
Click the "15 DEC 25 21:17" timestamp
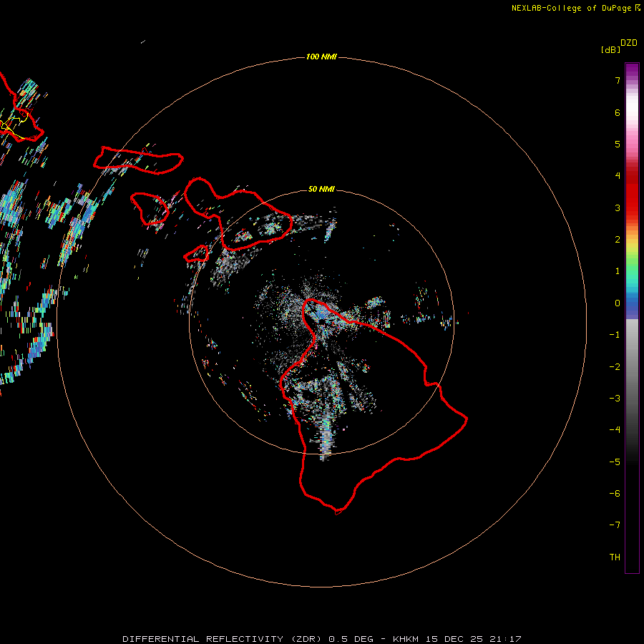(x=473, y=639)
